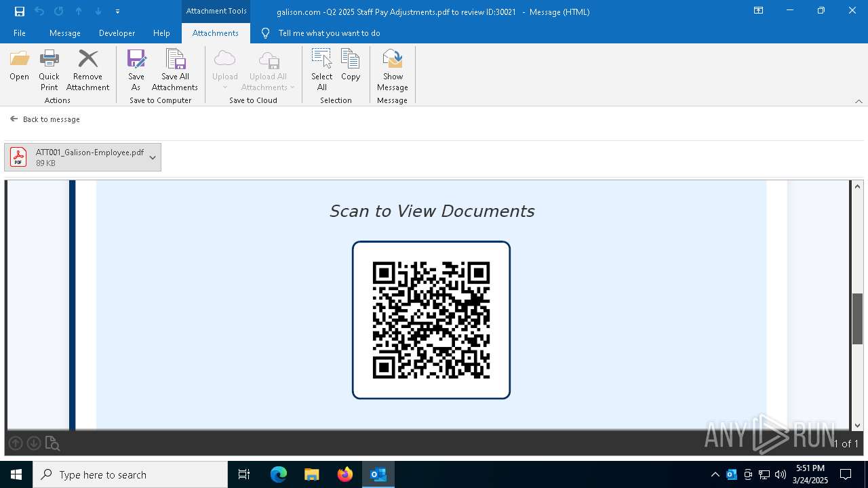The height and width of the screenshot is (488, 868).
Task: Switch to the Message tab
Action: (x=65, y=33)
